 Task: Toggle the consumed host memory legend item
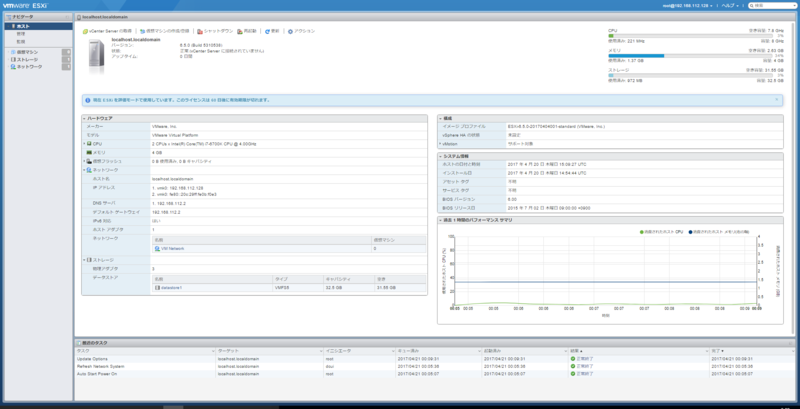[x=719, y=232]
